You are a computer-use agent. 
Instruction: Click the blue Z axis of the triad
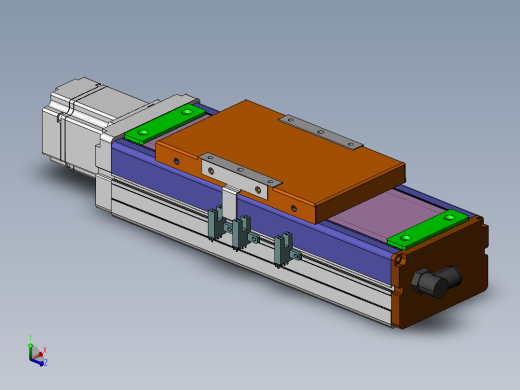[x=40, y=363]
